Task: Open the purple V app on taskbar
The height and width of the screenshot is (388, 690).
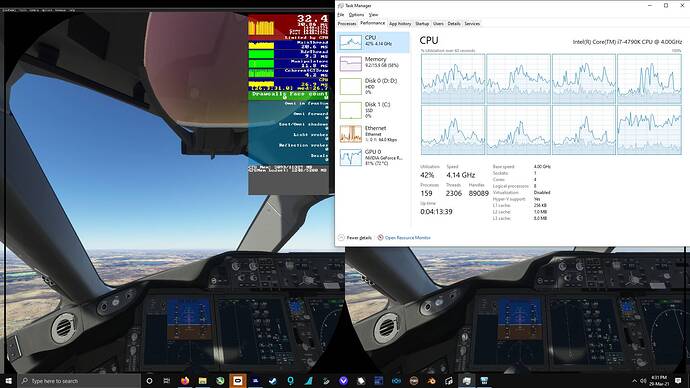Action: click(343, 381)
